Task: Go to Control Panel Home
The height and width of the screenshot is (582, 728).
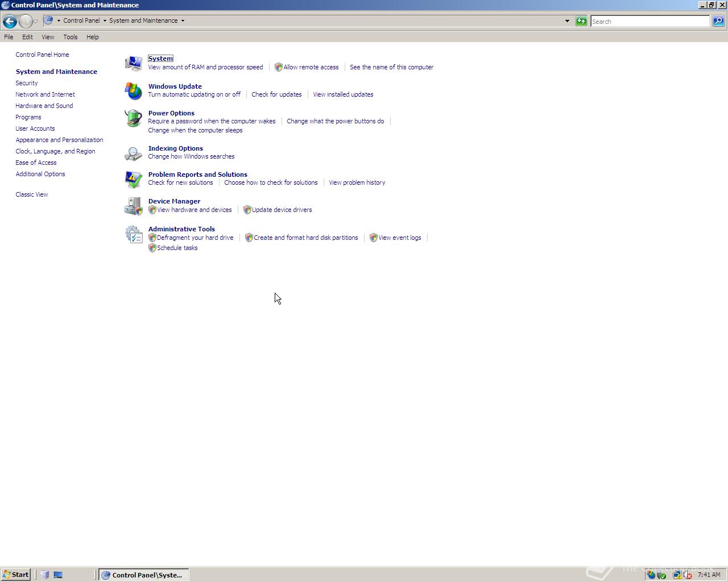Action: [42, 55]
